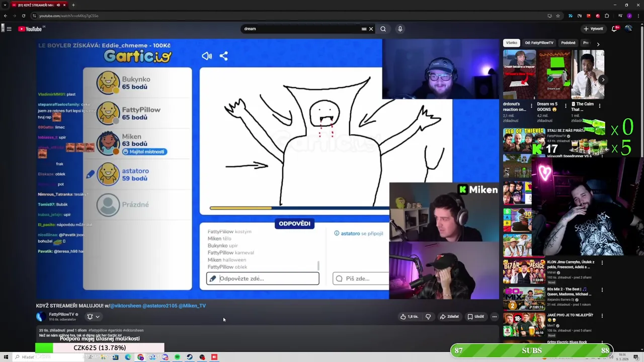Show more filter chips with the right arrow
Image resolution: width=644 pixels, height=362 pixels.
click(598, 44)
